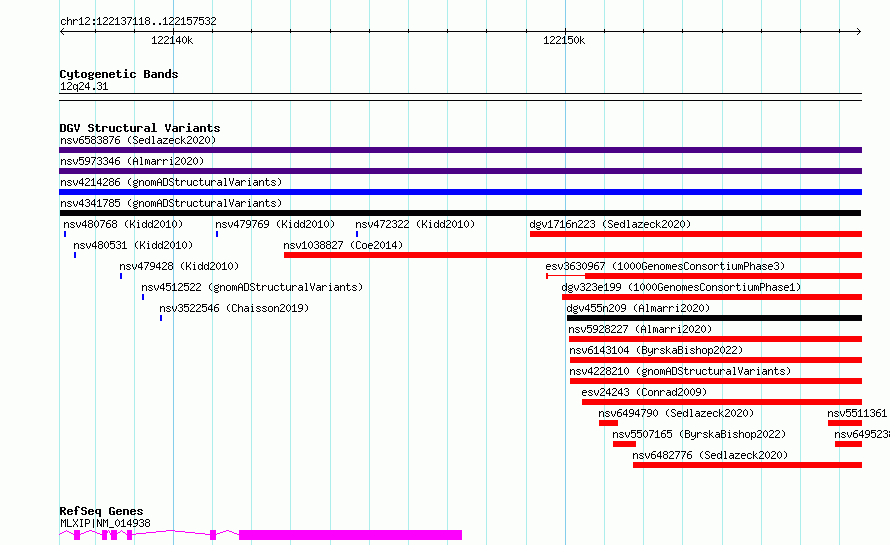890x545 pixels.
Task: Select the purple bar under nsv6583876
Action: tap(460, 150)
